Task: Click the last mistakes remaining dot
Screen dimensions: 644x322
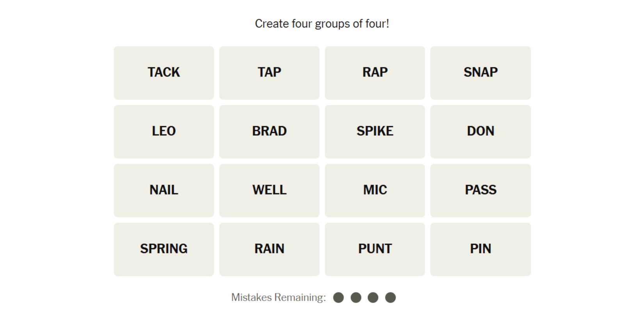Action: point(390,298)
